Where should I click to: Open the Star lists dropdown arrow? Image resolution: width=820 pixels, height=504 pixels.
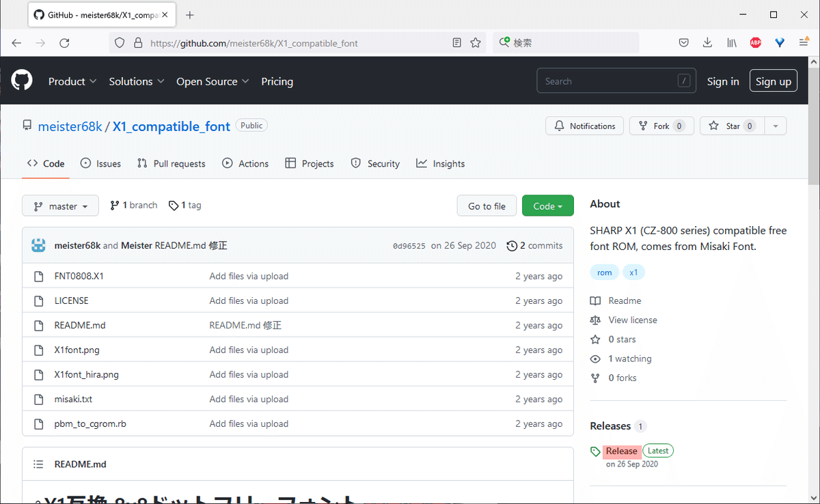coord(775,126)
